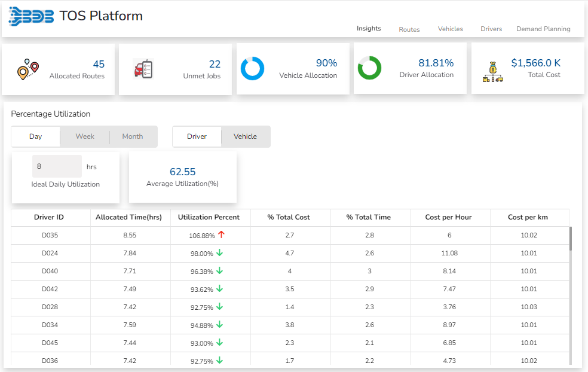Switch to the Vehicles tab
Screen dimensions: 588x372
[x=451, y=29]
